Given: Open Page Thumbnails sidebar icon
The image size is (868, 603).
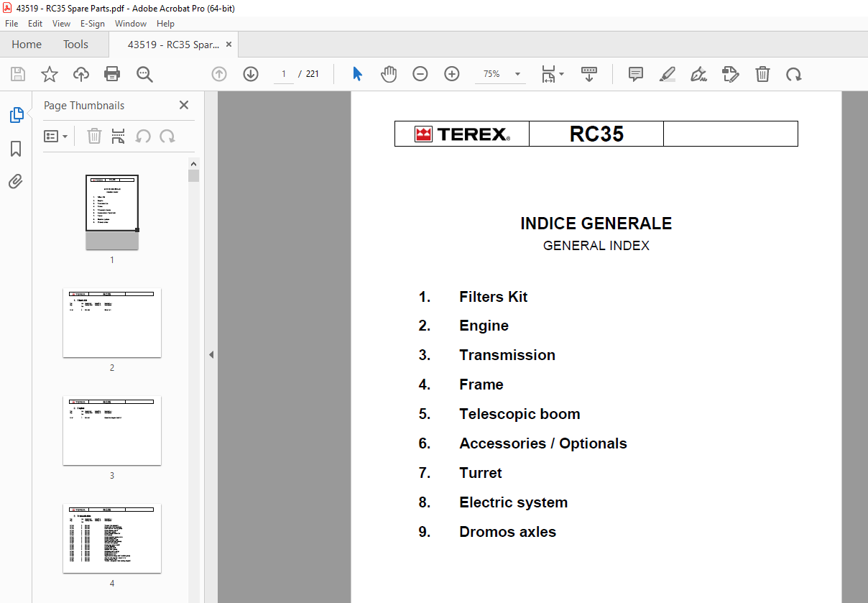Looking at the screenshot, I should (x=16, y=115).
